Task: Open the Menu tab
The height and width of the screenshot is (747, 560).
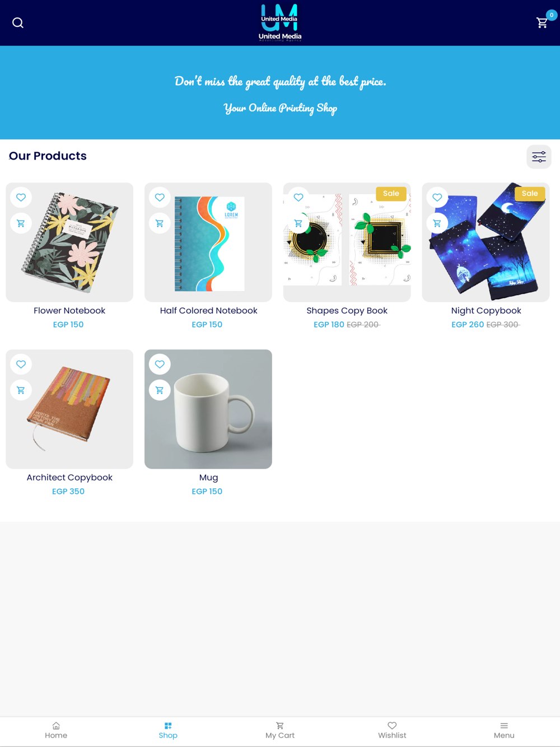Action: click(504, 731)
